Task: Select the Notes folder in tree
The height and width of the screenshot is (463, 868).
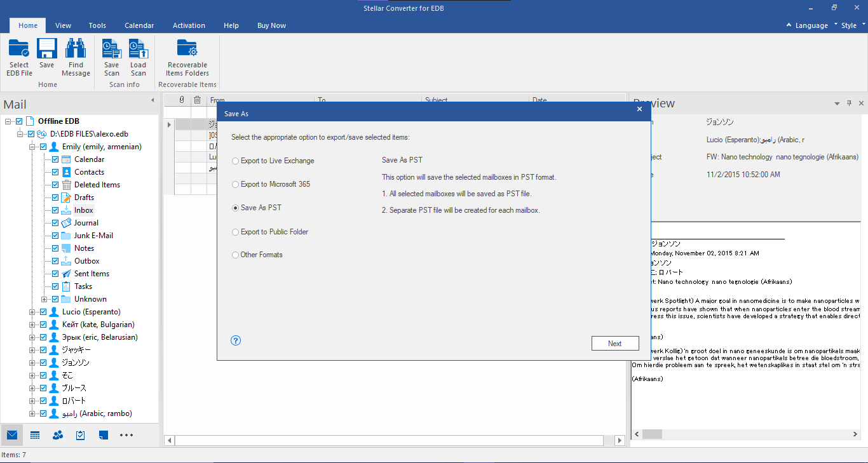Action: click(84, 248)
